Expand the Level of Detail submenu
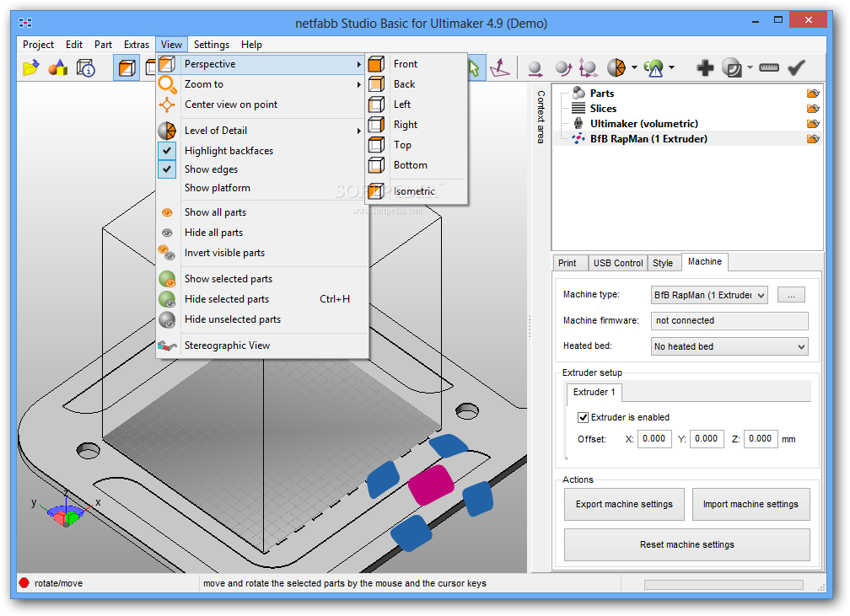 [x=261, y=131]
